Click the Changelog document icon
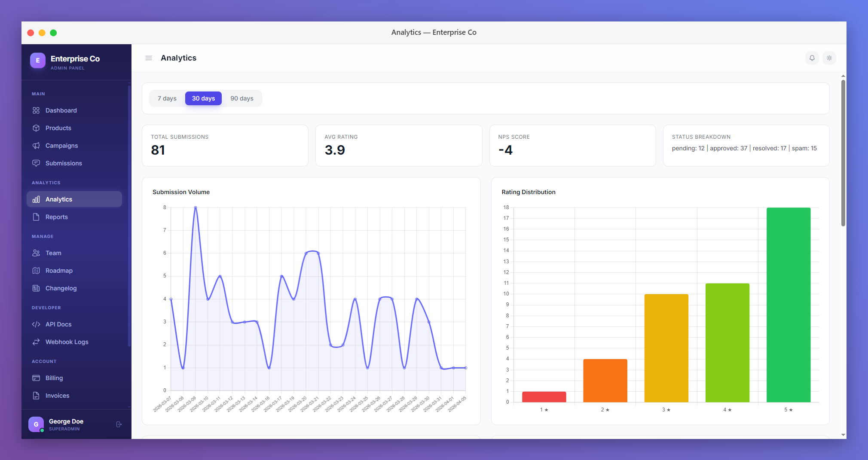This screenshot has height=460, width=868. 37,288
